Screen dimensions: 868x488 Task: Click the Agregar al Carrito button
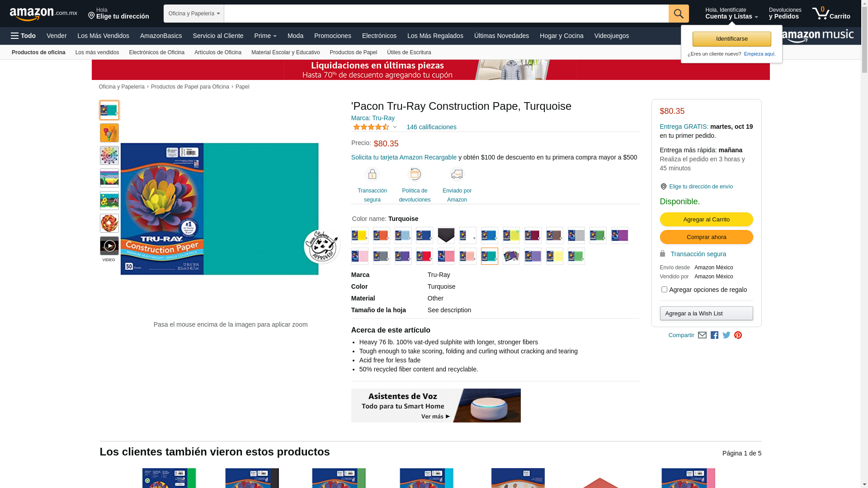pos(706,220)
